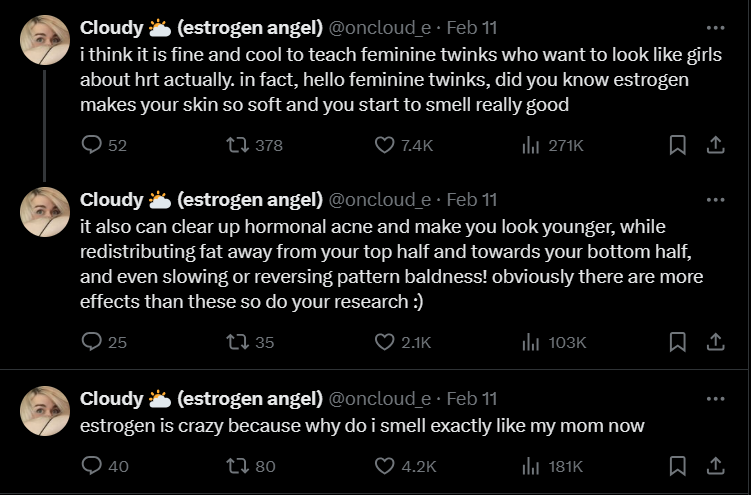Like the tweet with 2.1K likes
The image size is (751, 495).
click(385, 342)
